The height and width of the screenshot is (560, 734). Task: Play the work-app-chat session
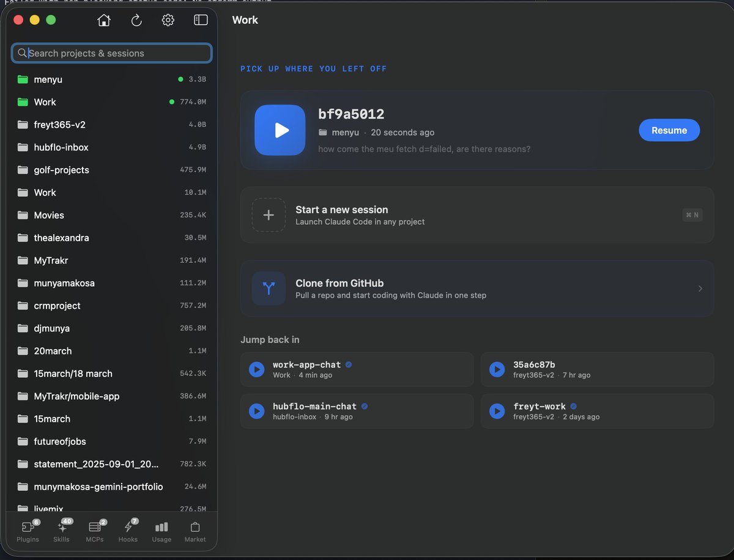pyautogui.click(x=256, y=369)
